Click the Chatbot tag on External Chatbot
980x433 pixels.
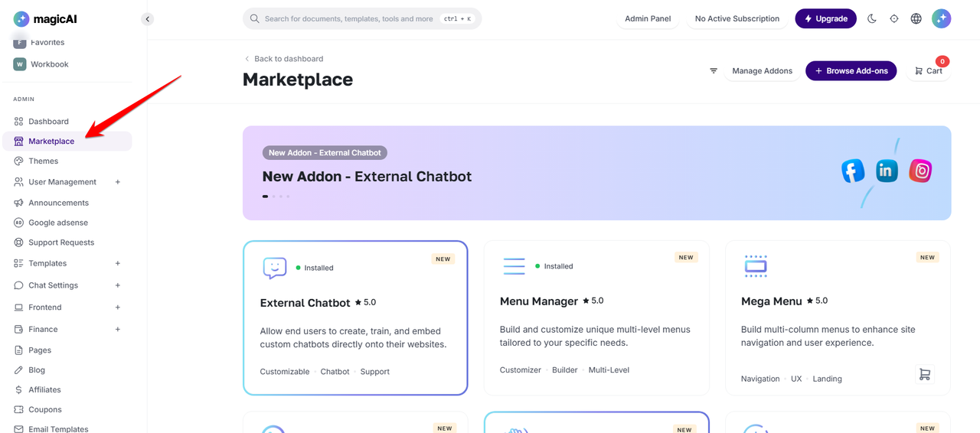tap(335, 372)
